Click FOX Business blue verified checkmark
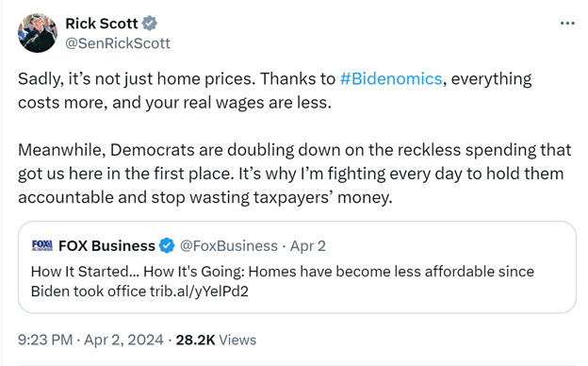Screen dimensions: 588x366 pyautogui.click(x=167, y=246)
